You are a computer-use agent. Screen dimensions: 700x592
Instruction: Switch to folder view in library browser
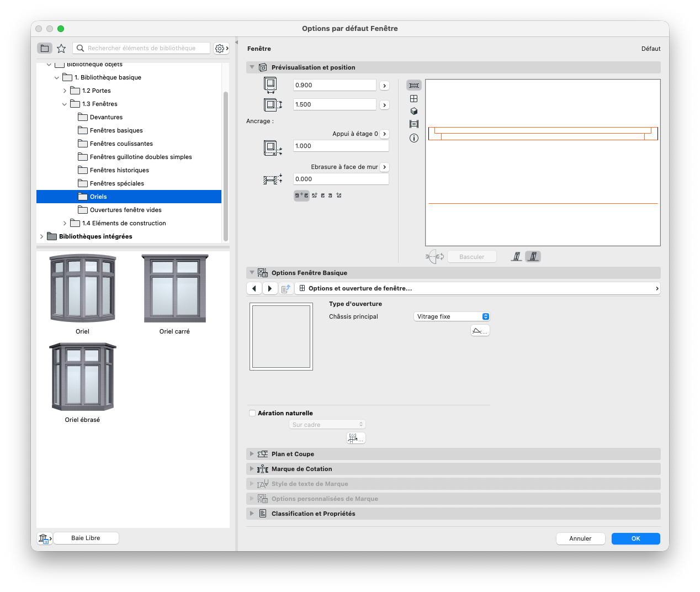click(45, 49)
